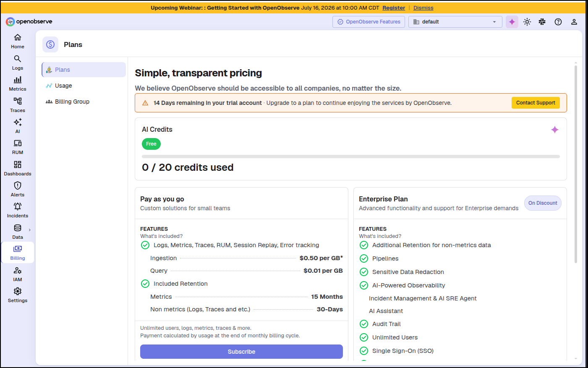Open the user profile menu

tap(574, 22)
